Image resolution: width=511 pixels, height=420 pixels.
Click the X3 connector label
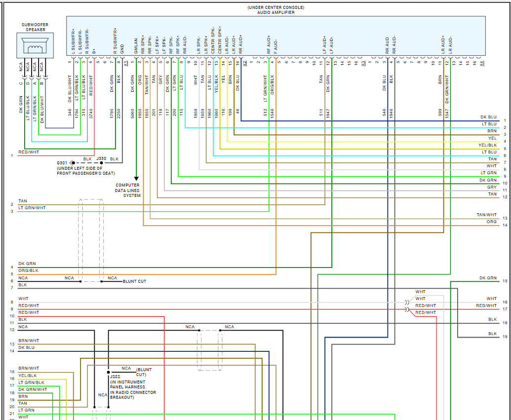coord(363,63)
